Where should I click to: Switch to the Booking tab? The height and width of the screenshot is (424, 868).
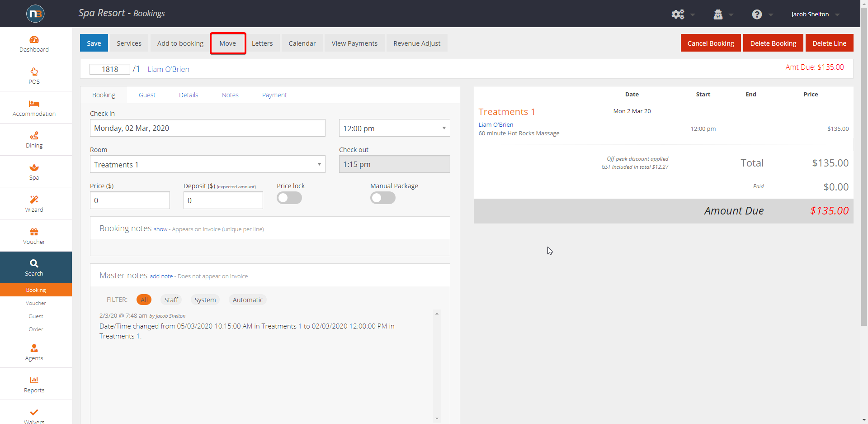point(104,95)
